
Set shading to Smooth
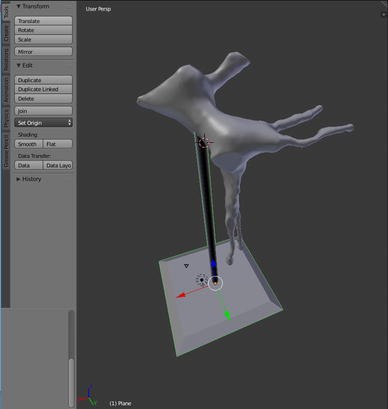tap(29, 144)
